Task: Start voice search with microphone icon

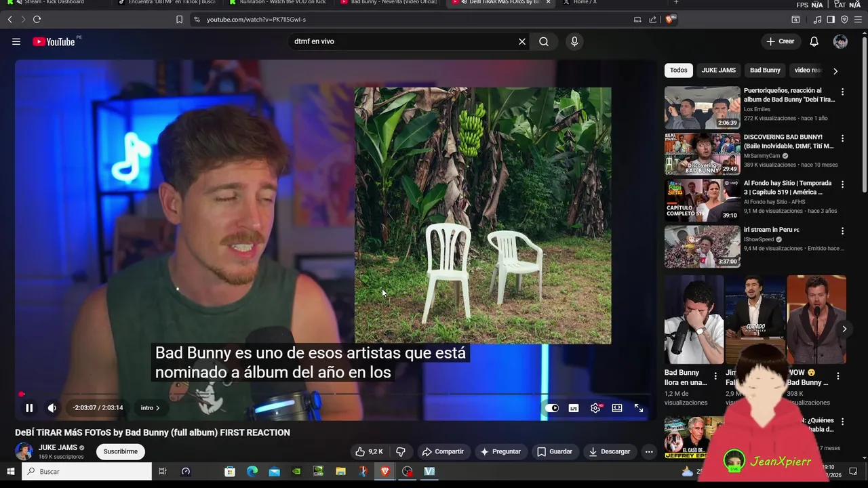Action: click(x=574, y=41)
